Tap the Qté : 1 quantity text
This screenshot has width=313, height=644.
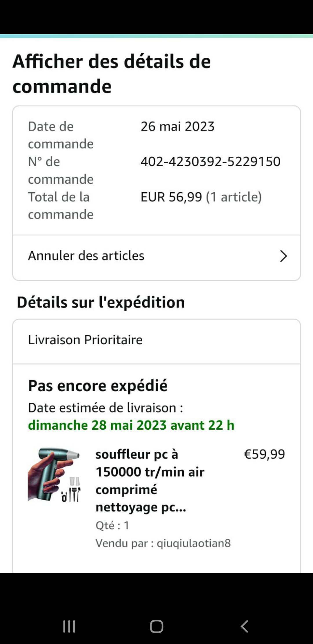112,525
